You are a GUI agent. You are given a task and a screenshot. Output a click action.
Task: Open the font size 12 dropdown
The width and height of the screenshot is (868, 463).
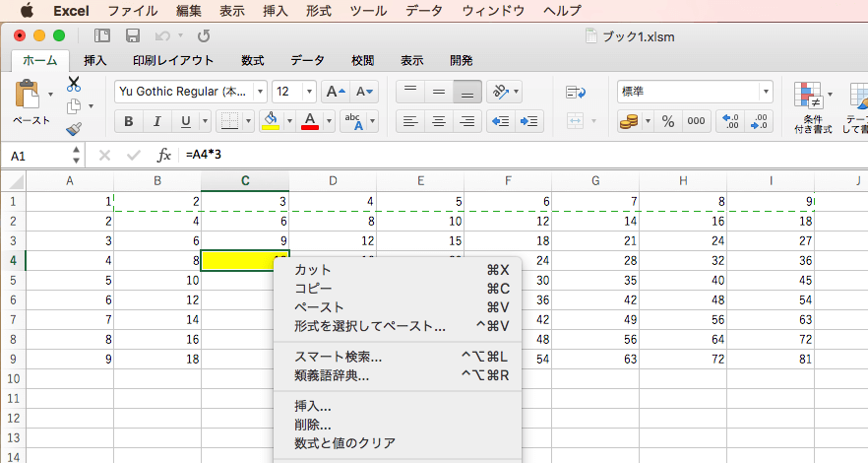click(309, 92)
